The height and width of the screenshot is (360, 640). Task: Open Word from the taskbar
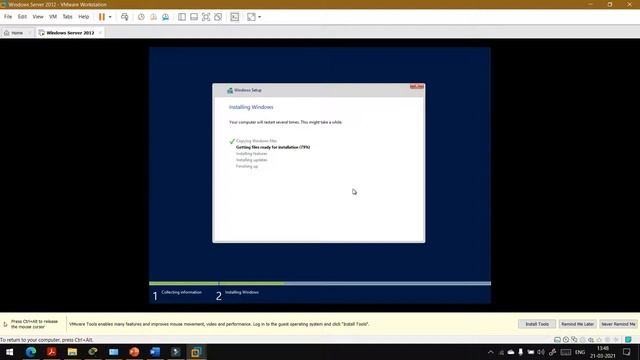click(155, 352)
